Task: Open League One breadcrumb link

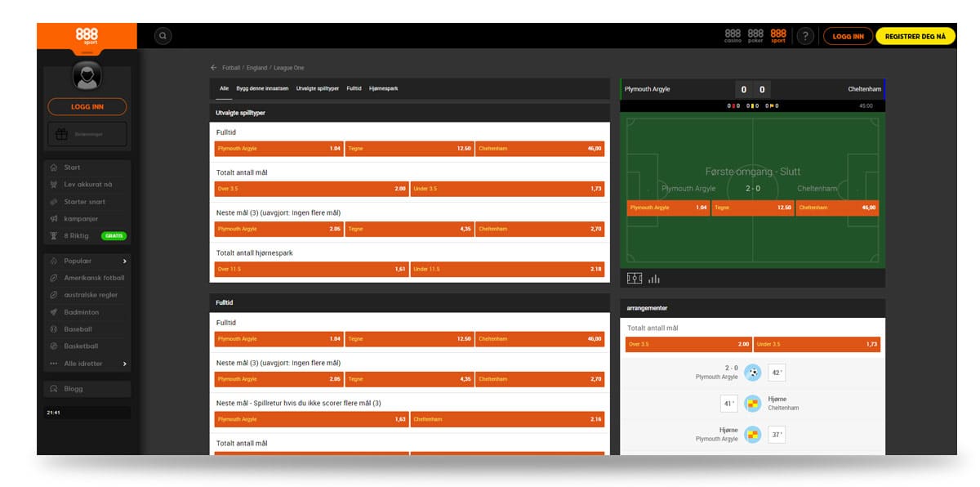Action: point(288,68)
